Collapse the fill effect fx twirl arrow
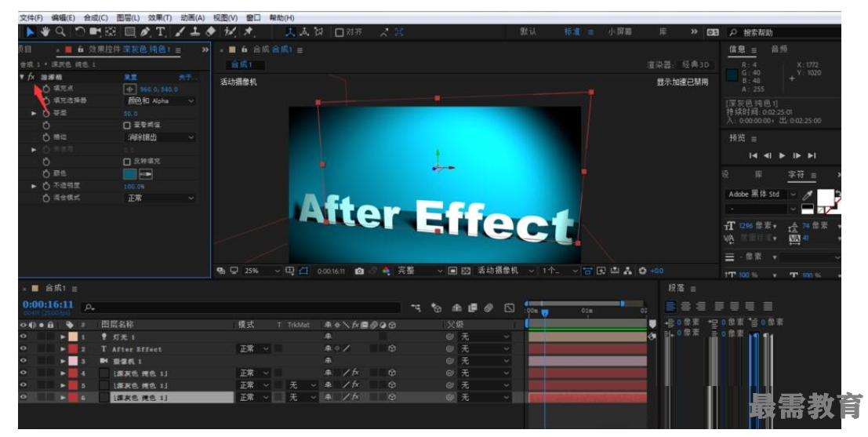Viewport: 868px width, 437px height. pos(22,77)
